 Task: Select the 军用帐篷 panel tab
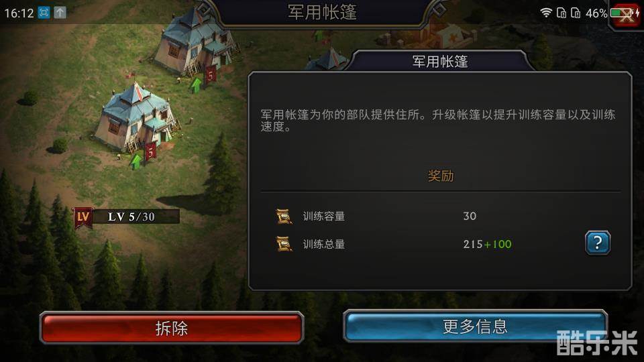(440, 62)
